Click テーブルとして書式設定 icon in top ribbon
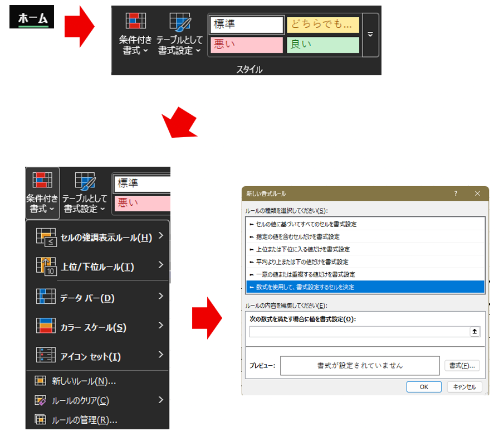 (x=180, y=22)
